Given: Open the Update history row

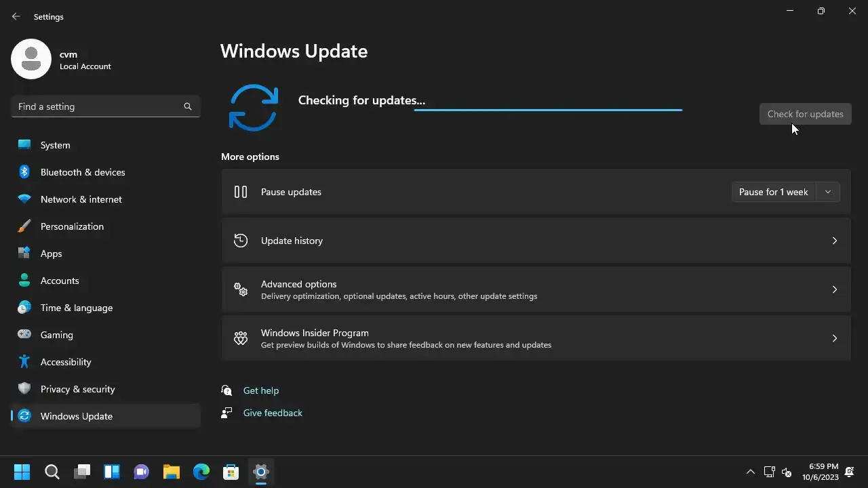Looking at the screenshot, I should (x=536, y=241).
